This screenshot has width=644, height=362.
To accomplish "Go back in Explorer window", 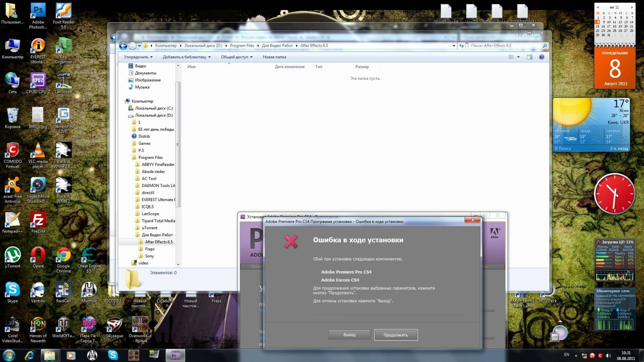I will 124,46.
